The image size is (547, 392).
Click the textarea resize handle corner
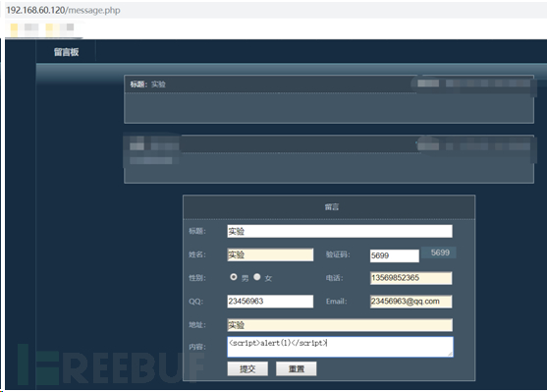coord(450,354)
